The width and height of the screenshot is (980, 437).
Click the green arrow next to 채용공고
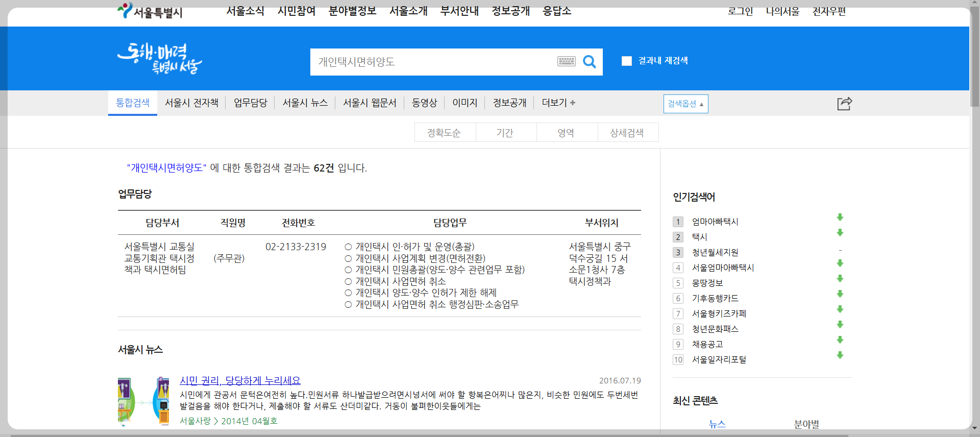tap(840, 340)
